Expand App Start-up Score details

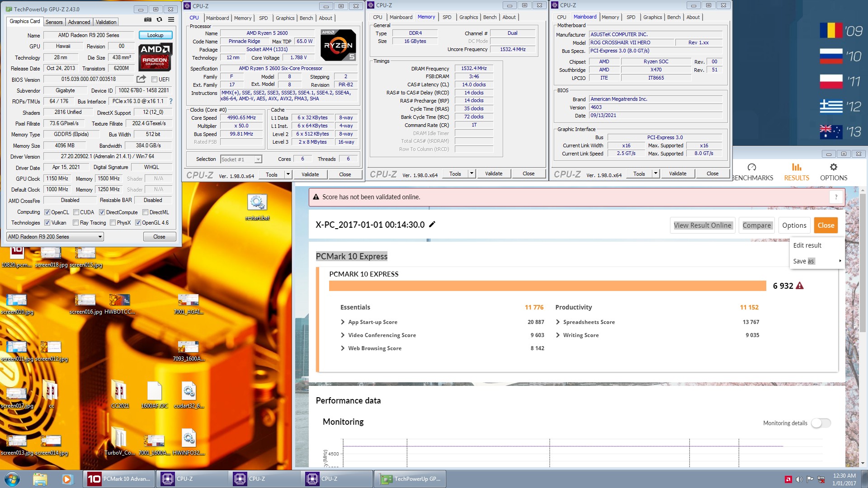[343, 322]
